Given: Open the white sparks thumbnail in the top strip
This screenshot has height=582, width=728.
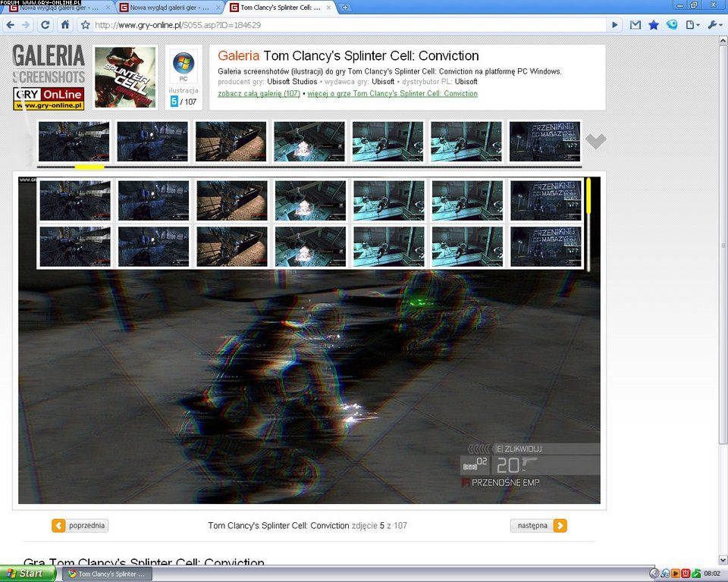Looking at the screenshot, I should [x=309, y=142].
